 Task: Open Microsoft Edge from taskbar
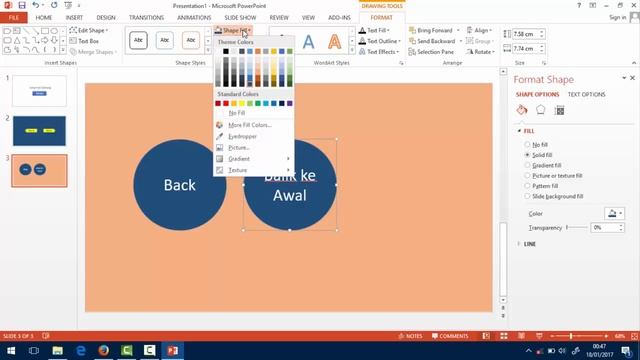tap(81, 351)
